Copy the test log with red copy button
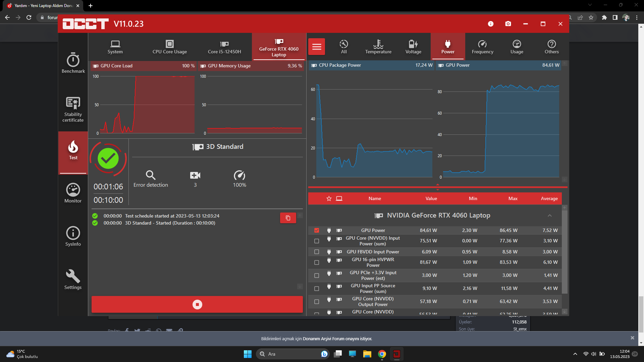Viewport: 644px width, 362px height. 288,218
